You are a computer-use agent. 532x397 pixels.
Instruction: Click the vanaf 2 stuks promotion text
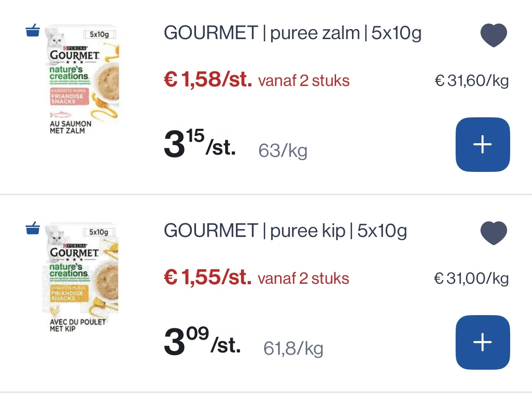304,80
